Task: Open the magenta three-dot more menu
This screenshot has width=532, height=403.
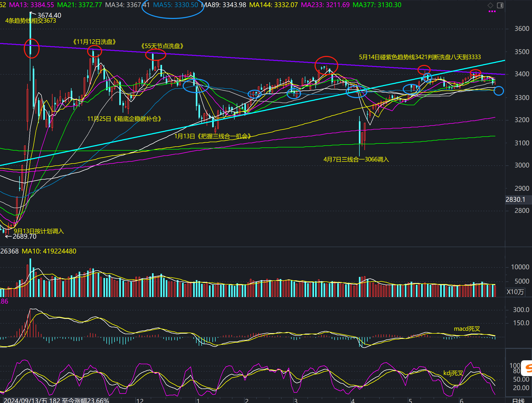Action: [492, 11]
